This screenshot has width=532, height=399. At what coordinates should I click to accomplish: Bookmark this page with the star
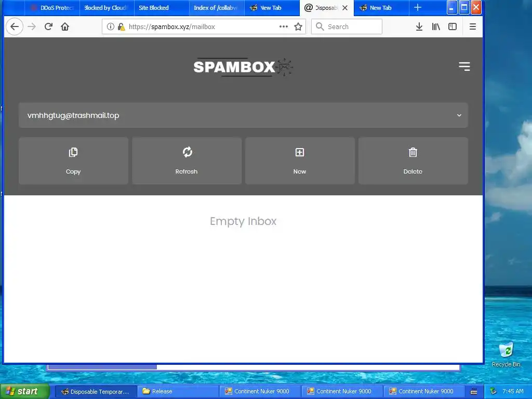coord(298,26)
